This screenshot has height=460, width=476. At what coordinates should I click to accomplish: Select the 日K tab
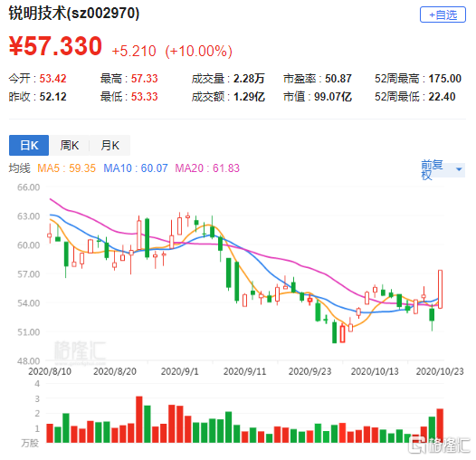29,145
